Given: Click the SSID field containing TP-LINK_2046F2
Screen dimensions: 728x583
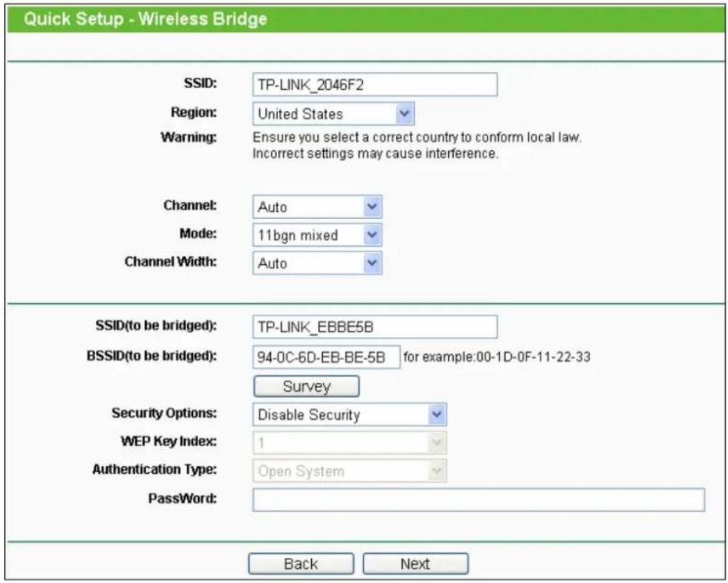Looking at the screenshot, I should pyautogui.click(x=374, y=85).
